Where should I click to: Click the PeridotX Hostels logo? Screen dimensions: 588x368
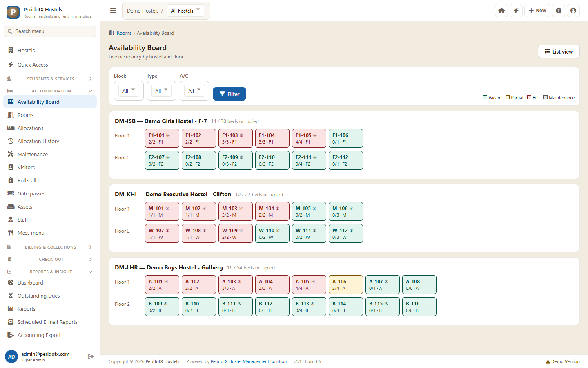[13, 12]
